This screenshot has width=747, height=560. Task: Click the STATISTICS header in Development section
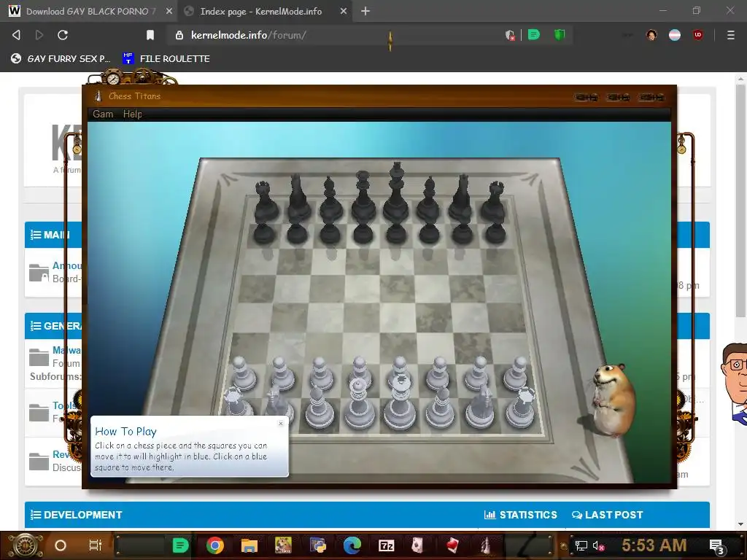click(x=520, y=515)
